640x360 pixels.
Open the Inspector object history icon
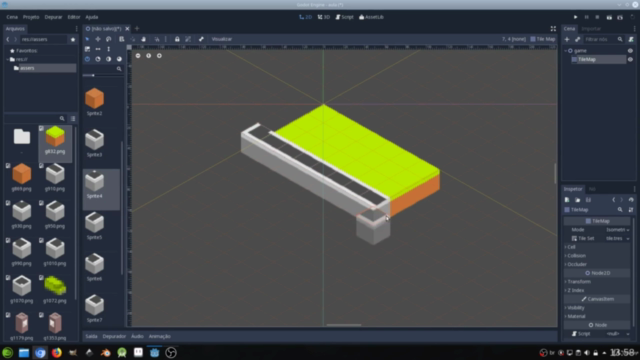click(x=631, y=200)
